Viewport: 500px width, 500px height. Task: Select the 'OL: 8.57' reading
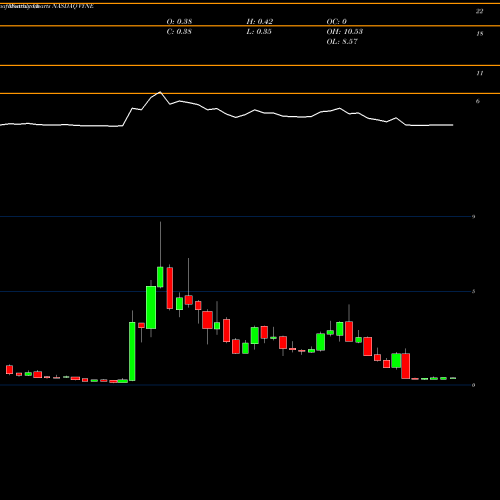tap(342, 41)
